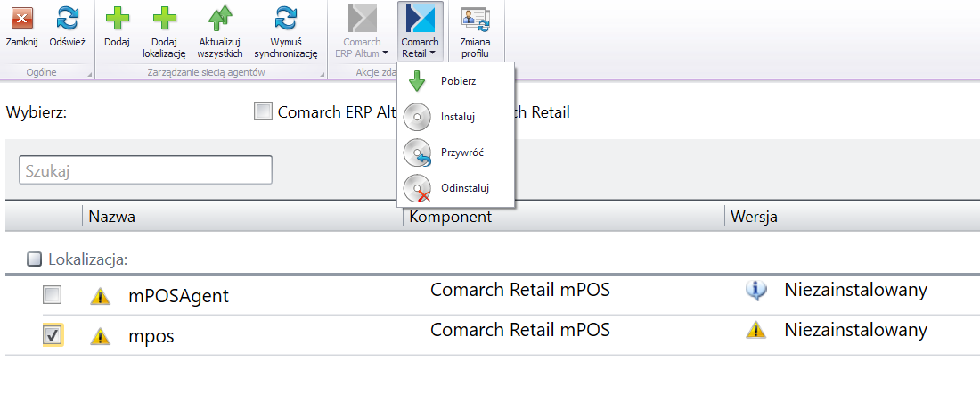Viewport: 980px width, 395px height.
Task: Click Comarch Retail mPOS in mPOSAgent row
Action: point(520,290)
